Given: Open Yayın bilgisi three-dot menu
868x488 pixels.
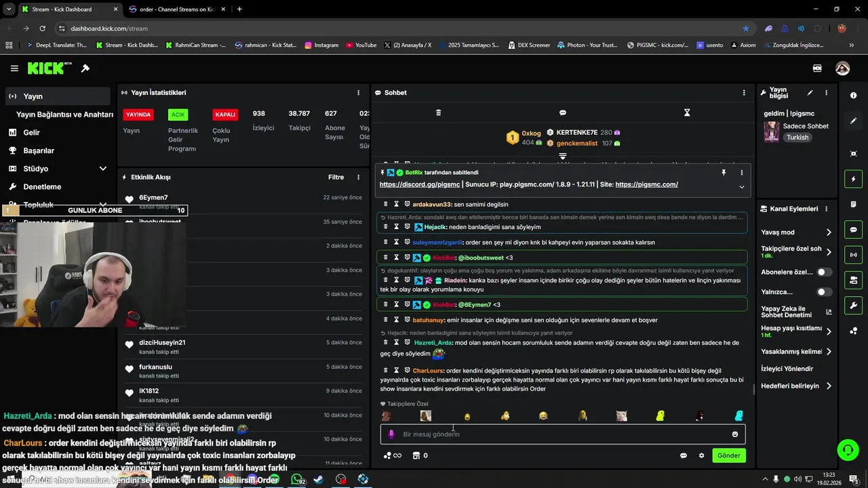Looking at the screenshot, I should pos(826,93).
